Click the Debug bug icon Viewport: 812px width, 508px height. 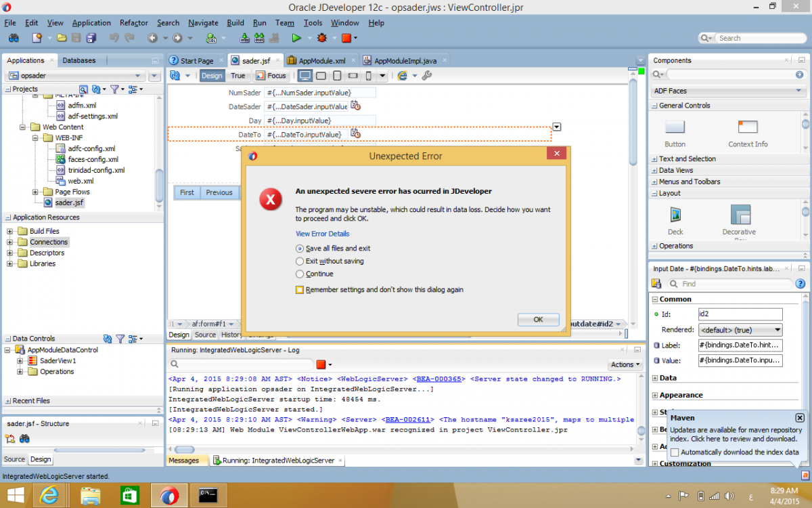click(x=322, y=38)
